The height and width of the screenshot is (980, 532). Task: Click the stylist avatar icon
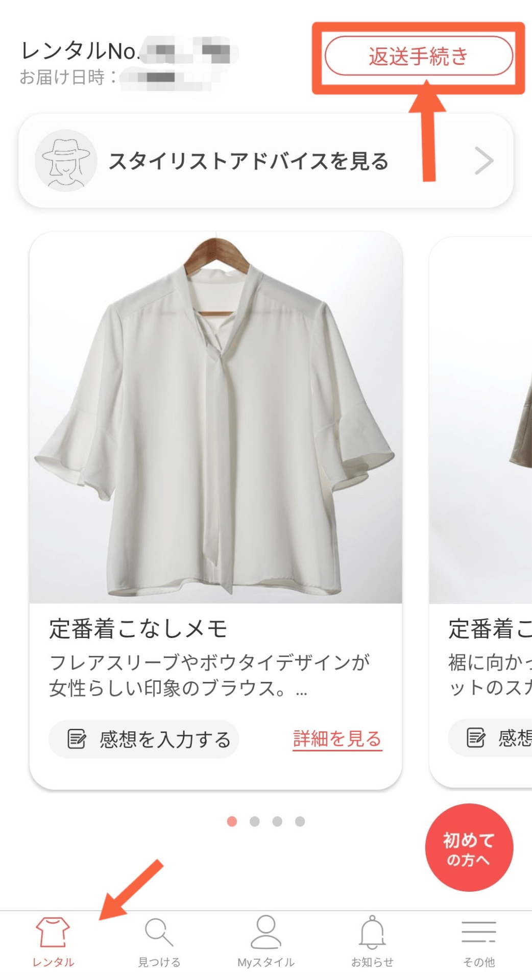[66, 161]
